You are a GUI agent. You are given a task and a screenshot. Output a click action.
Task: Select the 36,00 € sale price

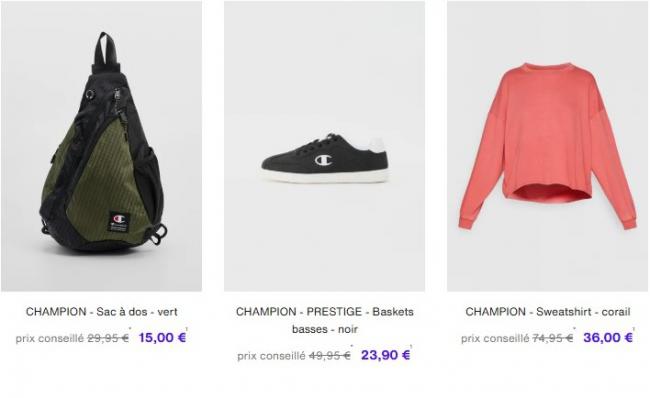pos(608,337)
